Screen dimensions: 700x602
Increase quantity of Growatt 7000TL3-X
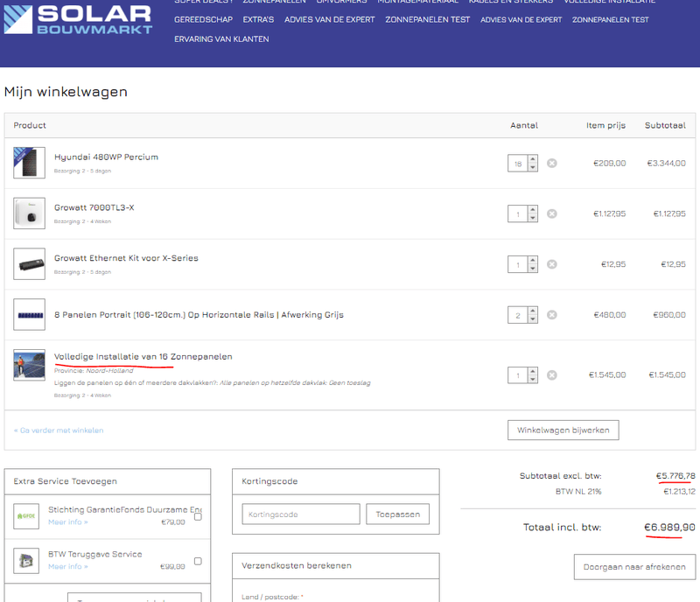click(x=533, y=210)
